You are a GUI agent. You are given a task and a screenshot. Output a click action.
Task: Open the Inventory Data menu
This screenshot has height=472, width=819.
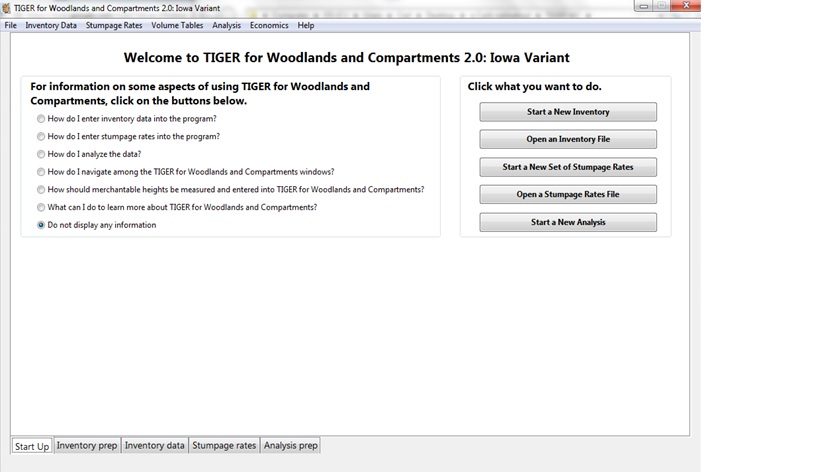50,25
